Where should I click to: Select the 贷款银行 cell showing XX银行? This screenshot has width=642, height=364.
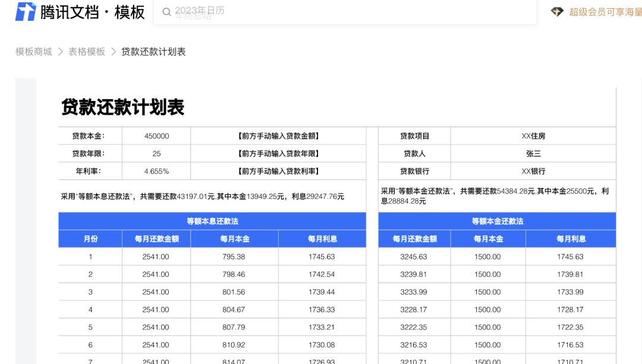pos(533,171)
